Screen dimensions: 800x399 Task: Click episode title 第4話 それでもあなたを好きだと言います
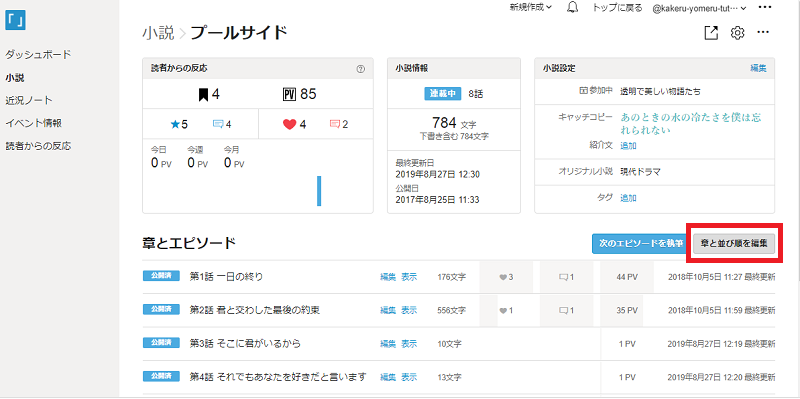[x=278, y=378]
